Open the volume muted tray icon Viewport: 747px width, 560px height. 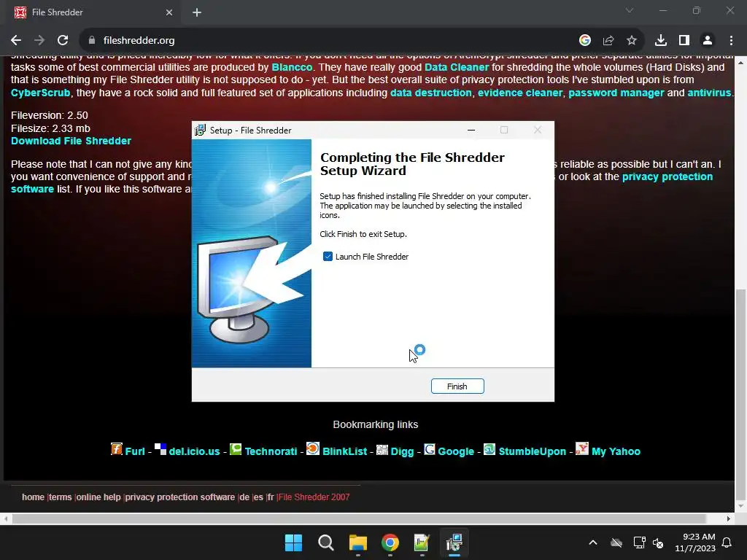point(659,542)
